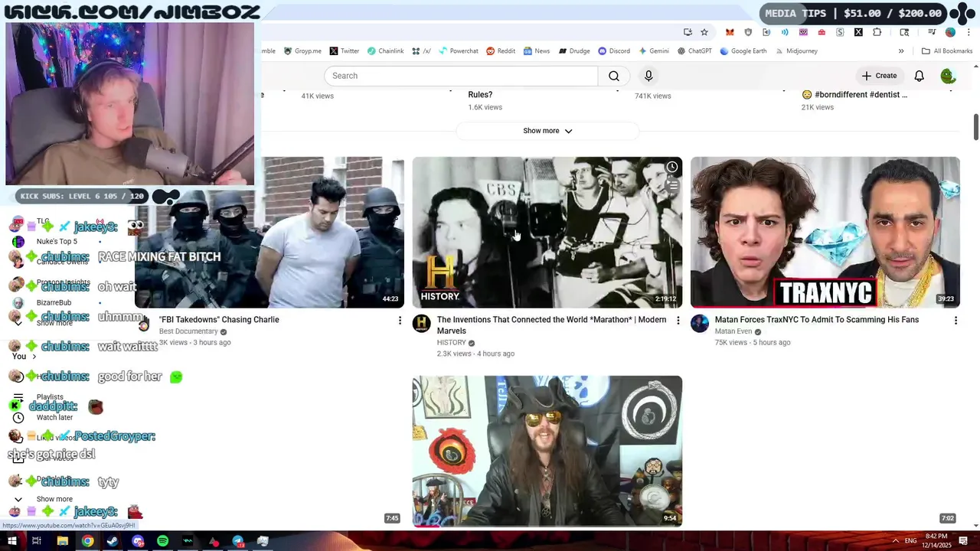Open YouTube notifications bell
The width and height of the screenshot is (980, 551).
[919, 76]
